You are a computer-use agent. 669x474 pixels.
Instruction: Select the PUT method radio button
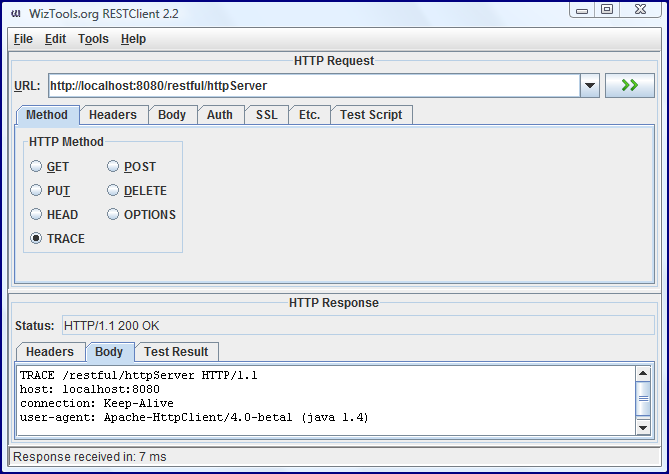point(36,190)
